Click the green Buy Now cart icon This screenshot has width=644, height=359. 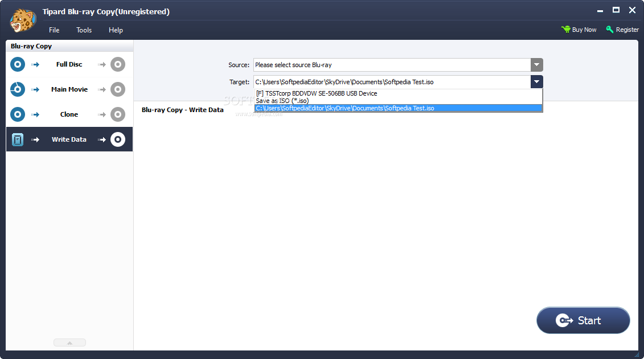pyautogui.click(x=566, y=30)
